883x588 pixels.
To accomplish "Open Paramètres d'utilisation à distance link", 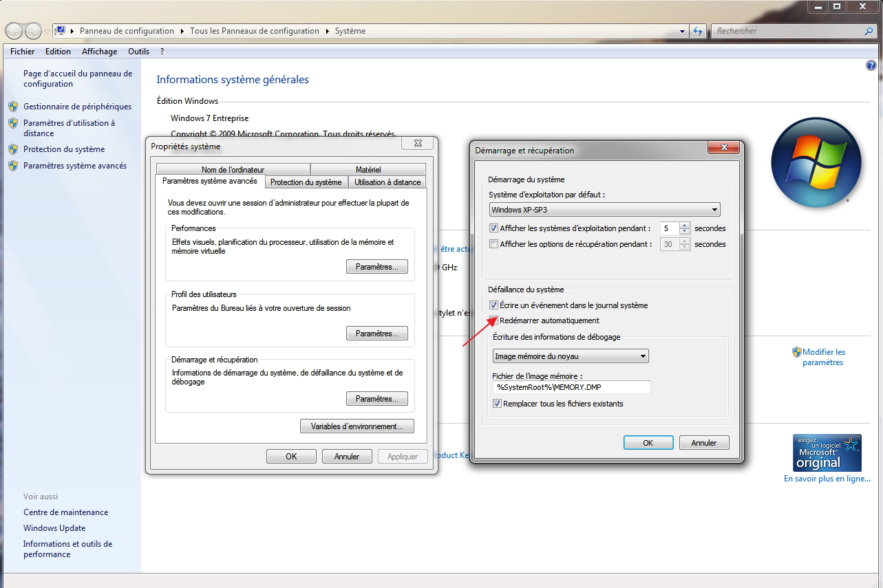I will pos(69,128).
